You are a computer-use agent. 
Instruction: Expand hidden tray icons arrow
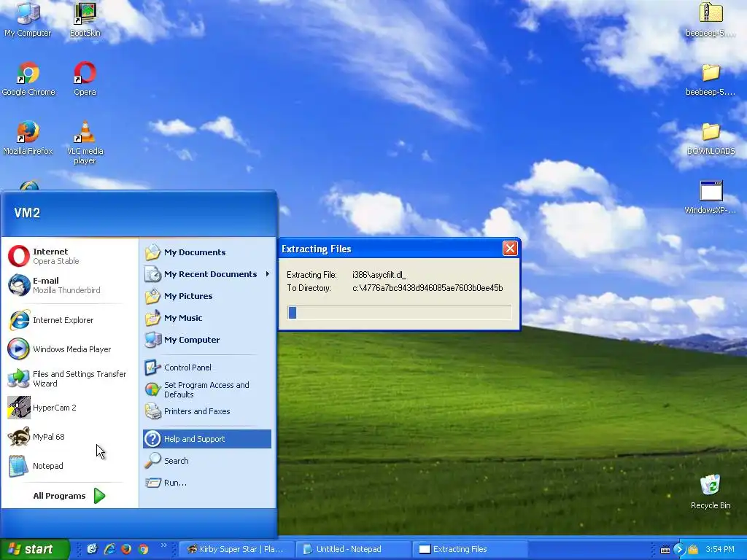(x=679, y=550)
